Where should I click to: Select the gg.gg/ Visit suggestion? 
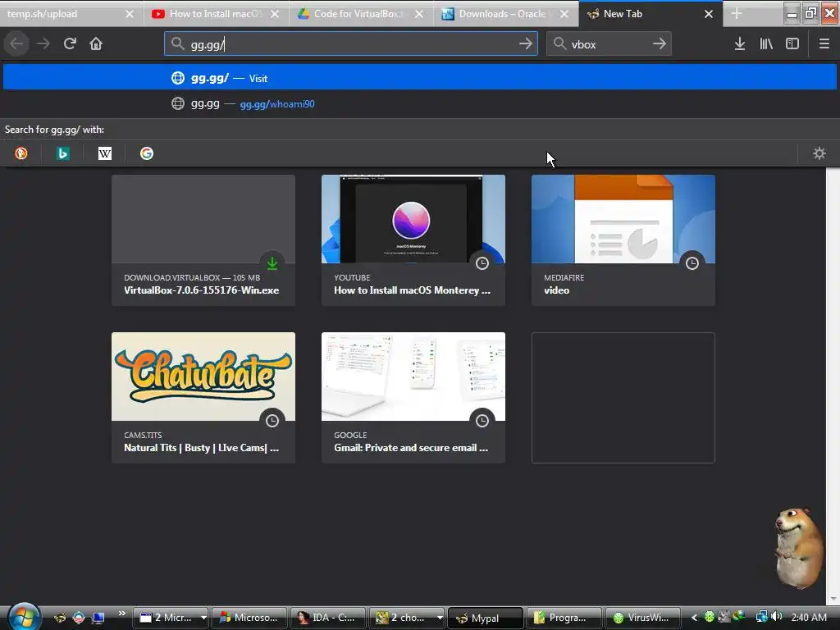click(x=420, y=78)
